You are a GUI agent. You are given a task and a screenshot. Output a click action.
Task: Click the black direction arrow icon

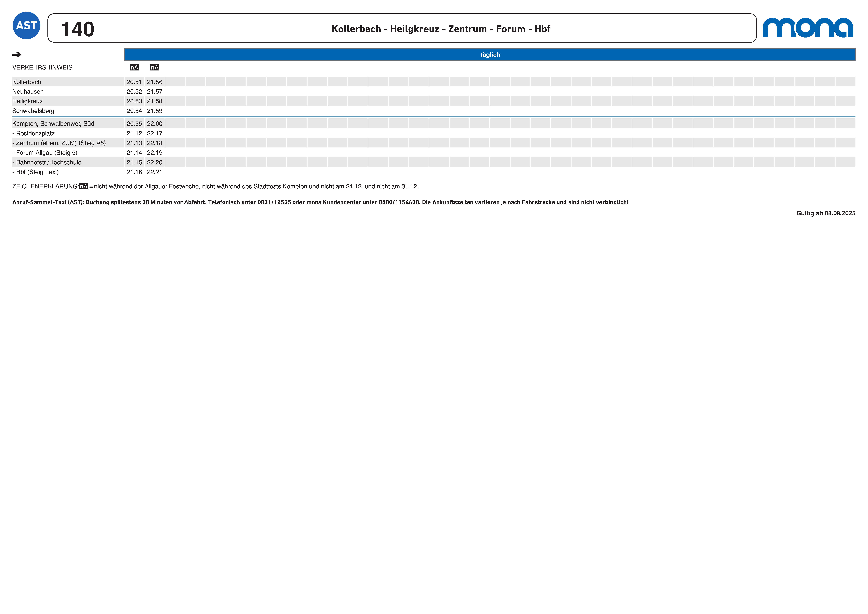coord(17,55)
